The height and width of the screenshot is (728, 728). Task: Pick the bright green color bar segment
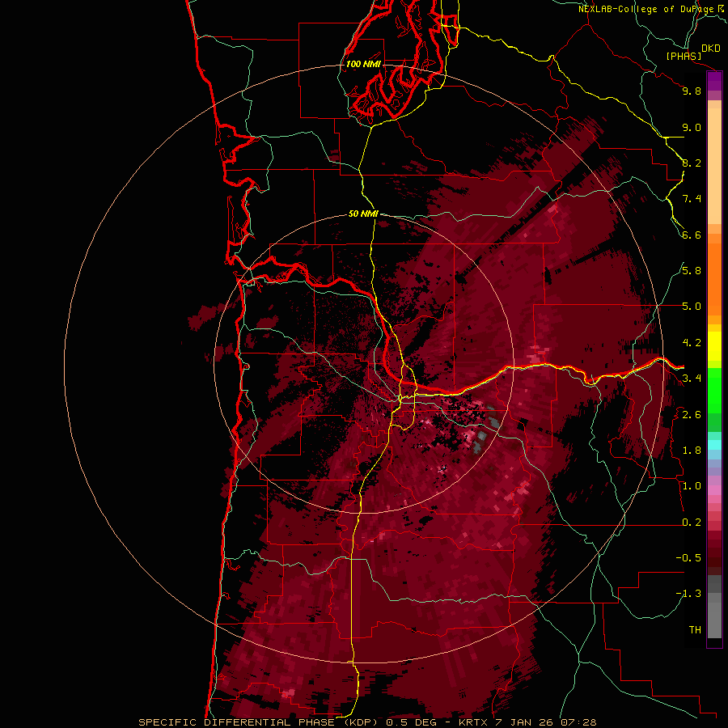pyautogui.click(x=714, y=390)
